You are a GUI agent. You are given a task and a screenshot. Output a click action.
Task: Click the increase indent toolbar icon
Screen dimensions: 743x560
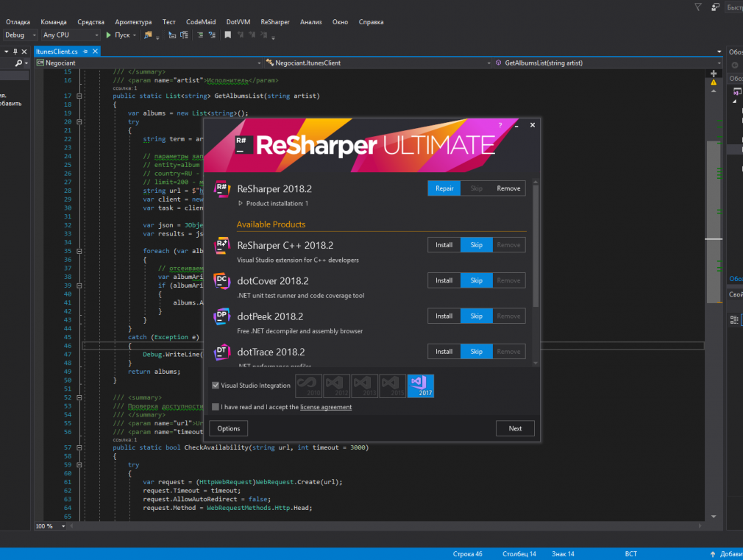[184, 35]
